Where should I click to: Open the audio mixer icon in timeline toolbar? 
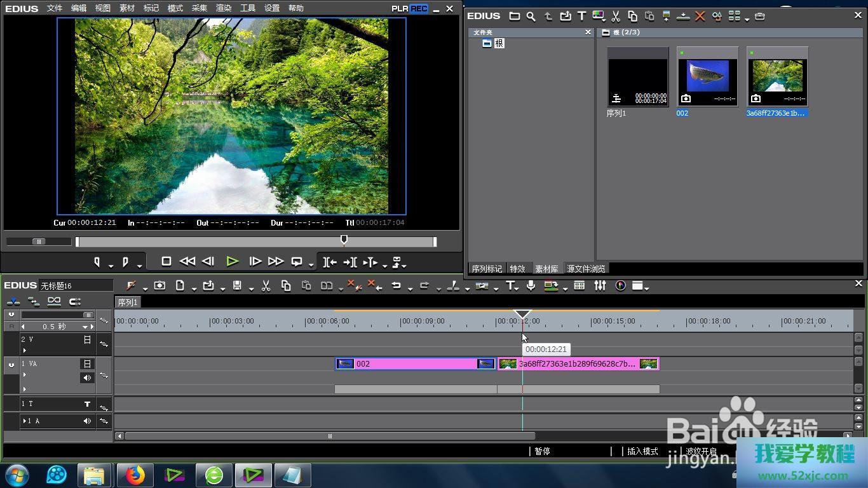pos(600,286)
